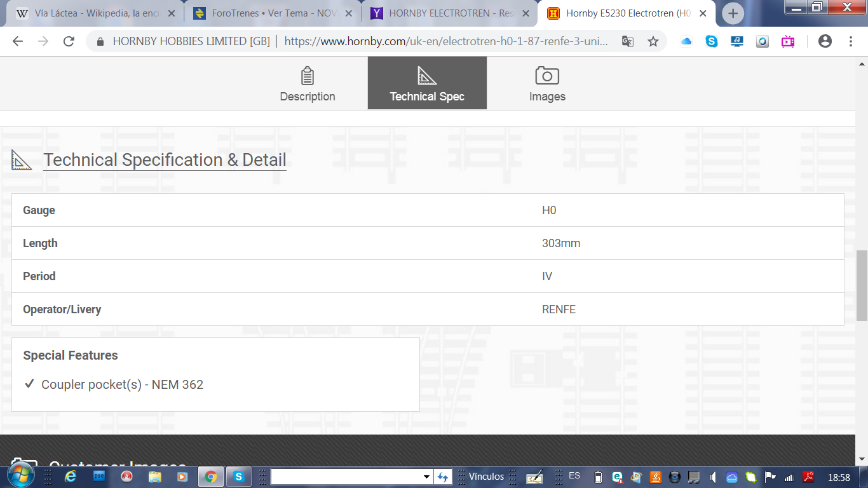Open Skype from the taskbar
The width and height of the screenshot is (868, 488).
239,477
